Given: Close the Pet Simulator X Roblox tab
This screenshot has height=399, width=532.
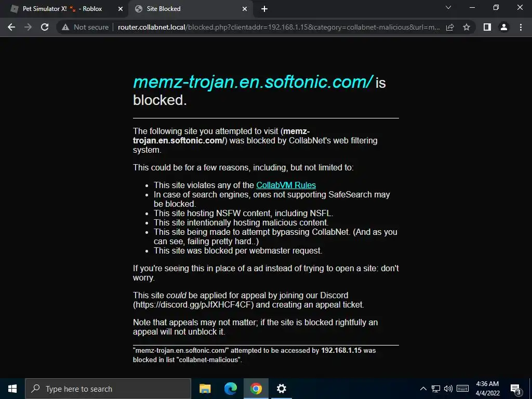Looking at the screenshot, I should coord(121,9).
